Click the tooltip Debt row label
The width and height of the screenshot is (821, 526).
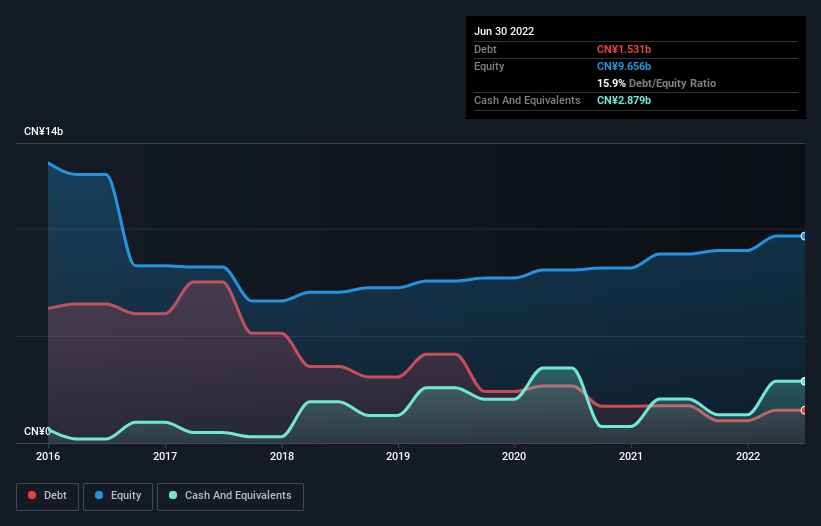point(485,49)
